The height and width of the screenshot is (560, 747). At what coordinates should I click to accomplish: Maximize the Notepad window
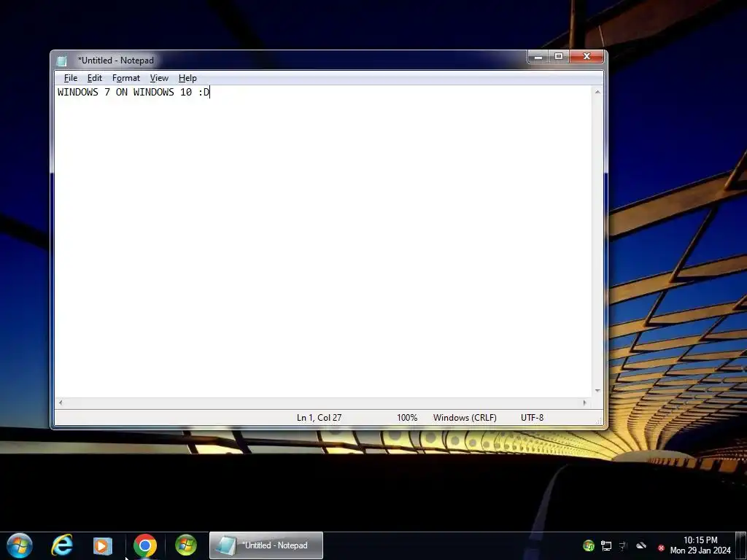tap(559, 57)
